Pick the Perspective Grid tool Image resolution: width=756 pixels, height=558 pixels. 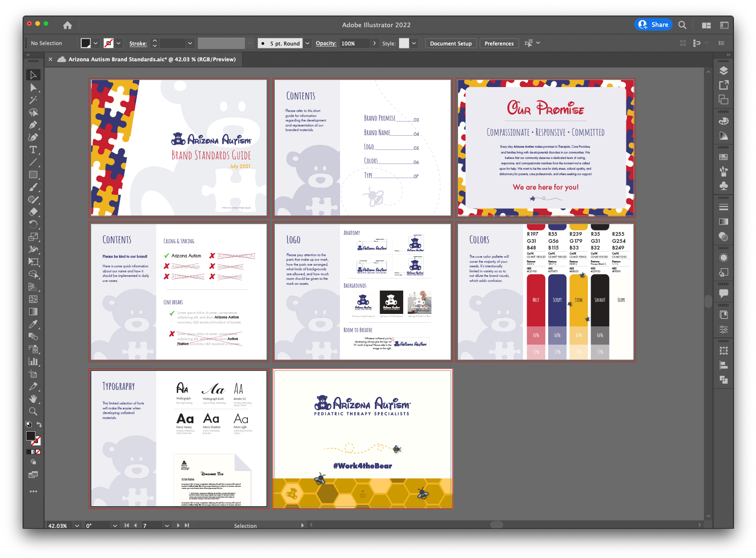point(33,287)
